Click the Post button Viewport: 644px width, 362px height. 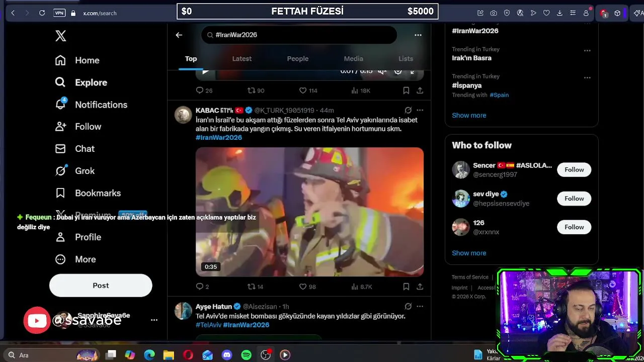[x=101, y=286]
